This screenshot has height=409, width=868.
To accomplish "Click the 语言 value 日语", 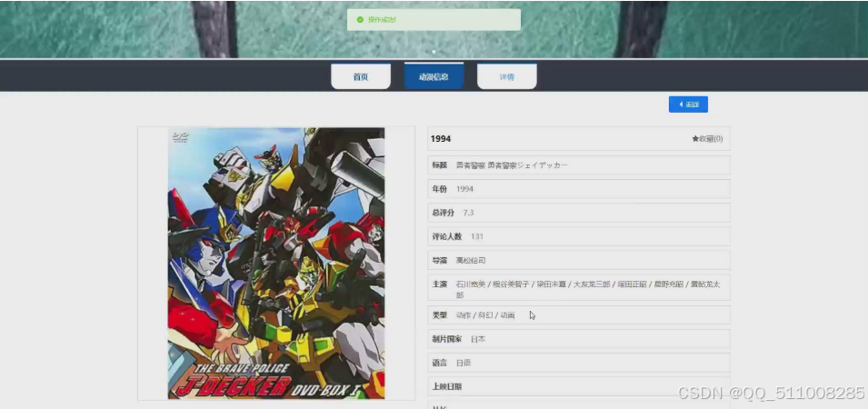I will (x=464, y=363).
